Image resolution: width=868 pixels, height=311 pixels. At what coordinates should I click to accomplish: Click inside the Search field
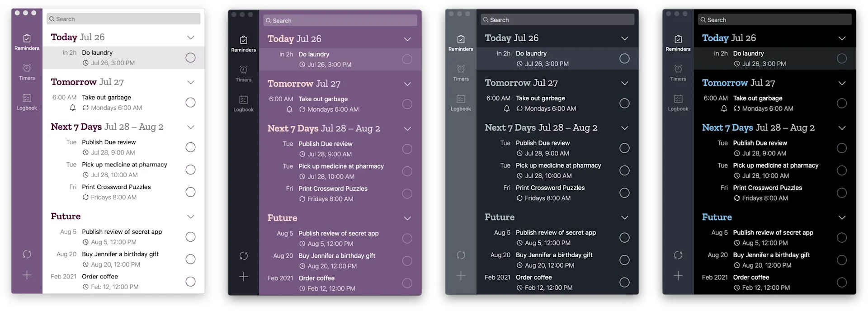123,18
